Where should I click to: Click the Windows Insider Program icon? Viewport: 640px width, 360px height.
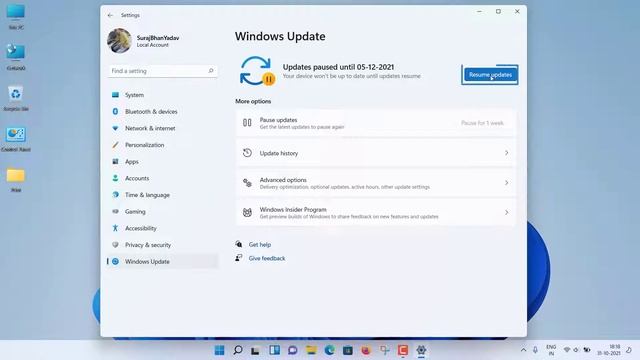[247, 213]
